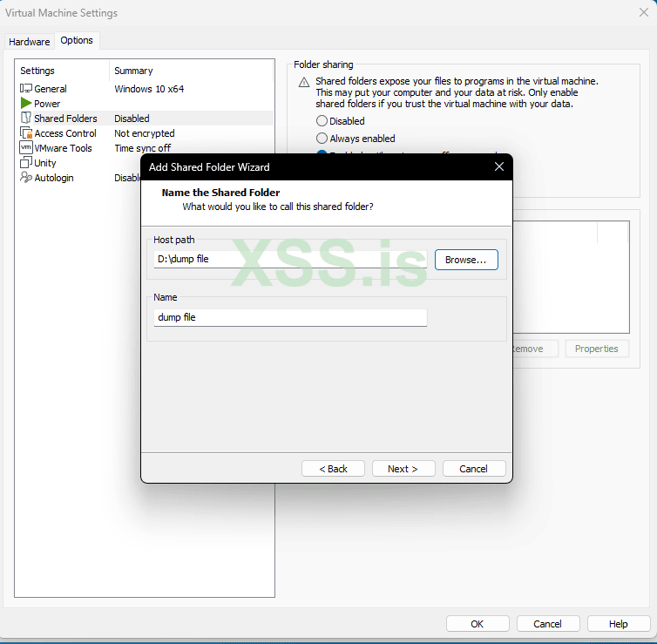The height and width of the screenshot is (644, 657).
Task: Click the 'Time sync off' summary text
Action: pyautogui.click(x=142, y=148)
